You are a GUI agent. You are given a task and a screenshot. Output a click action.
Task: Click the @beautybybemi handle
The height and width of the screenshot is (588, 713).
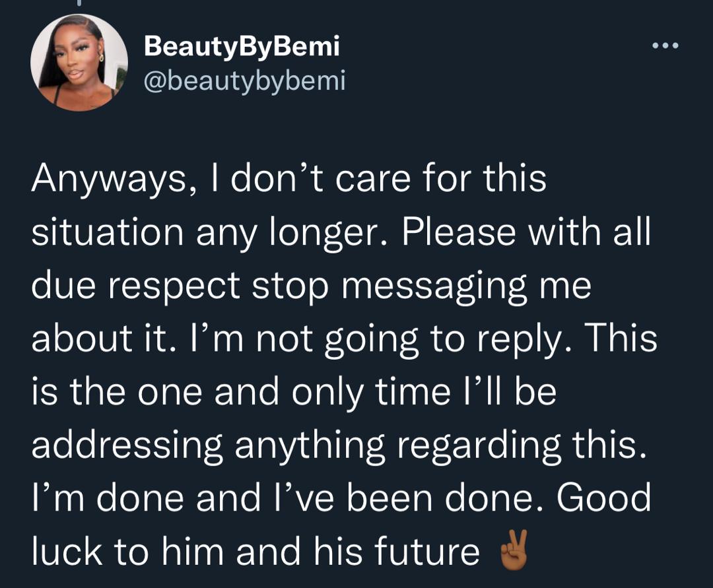click(x=244, y=81)
